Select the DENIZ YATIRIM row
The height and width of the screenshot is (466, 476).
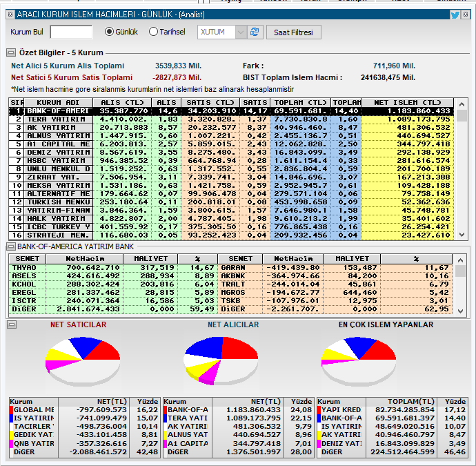coord(231,153)
